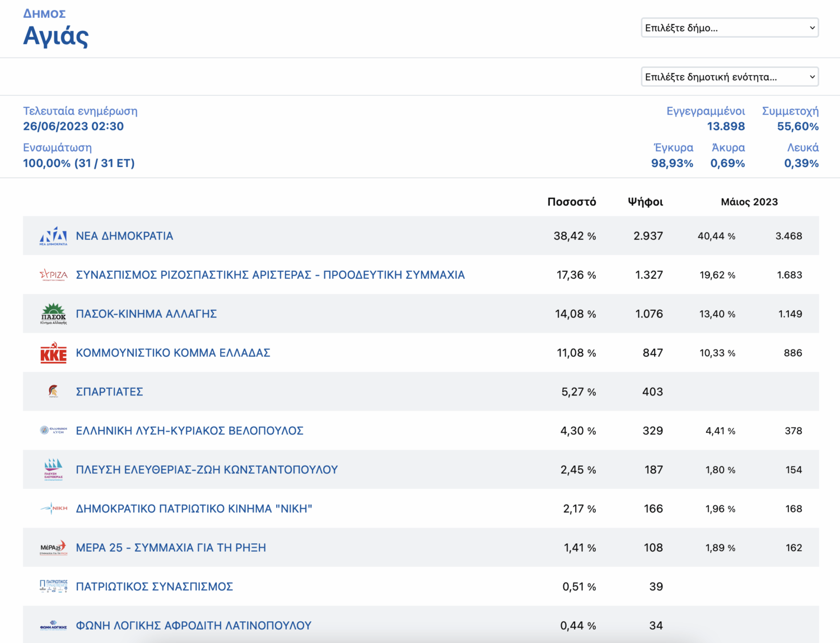The height and width of the screenshot is (643, 840).
Task: Click KKE percentage 11,08 %
Action: click(576, 353)
